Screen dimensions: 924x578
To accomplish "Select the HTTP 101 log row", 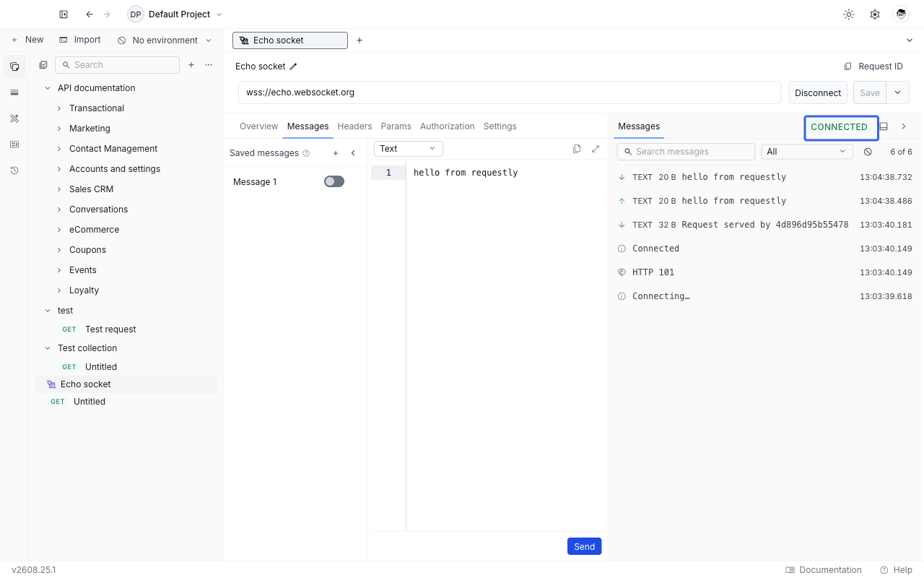I will (764, 272).
